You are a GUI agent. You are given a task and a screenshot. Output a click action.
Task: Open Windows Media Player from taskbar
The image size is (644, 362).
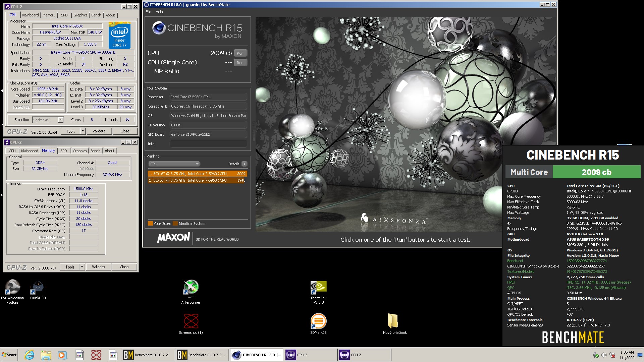[62, 355]
